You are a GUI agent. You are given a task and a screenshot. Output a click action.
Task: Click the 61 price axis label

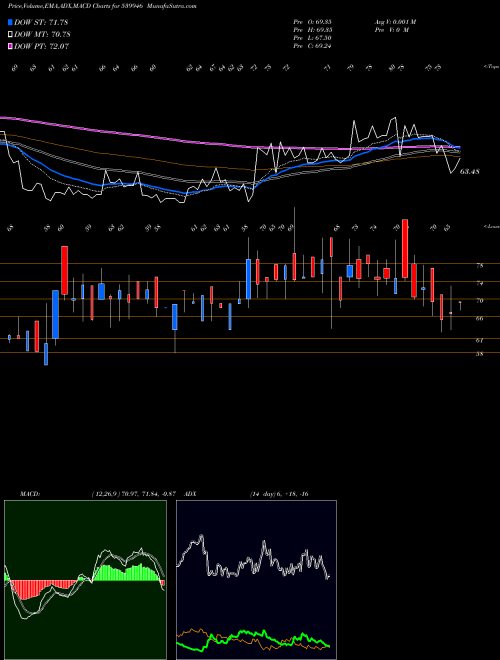point(479,341)
